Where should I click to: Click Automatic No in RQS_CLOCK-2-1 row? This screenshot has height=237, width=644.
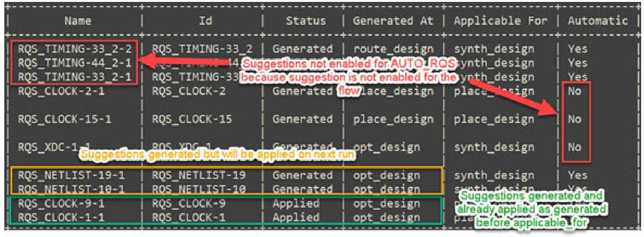point(575,91)
